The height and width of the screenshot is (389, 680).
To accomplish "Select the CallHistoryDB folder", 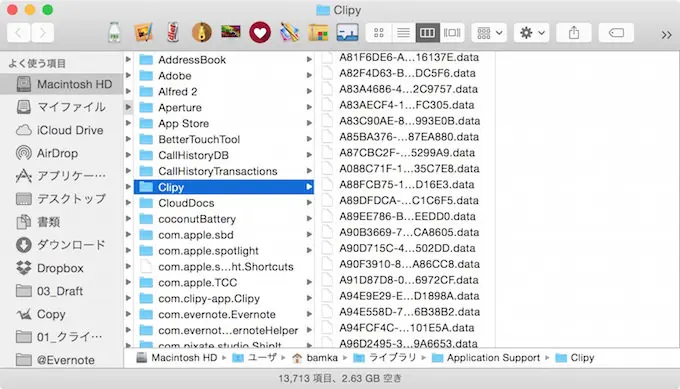I will pos(224,155).
